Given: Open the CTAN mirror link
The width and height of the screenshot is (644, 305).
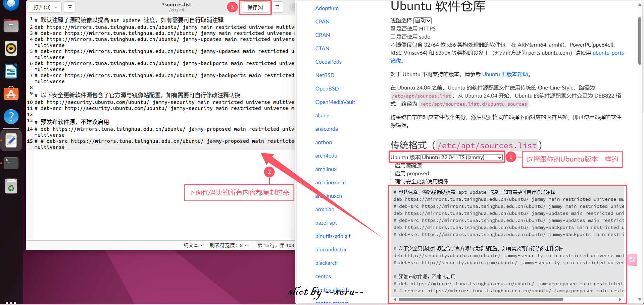Looking at the screenshot, I should tap(322, 48).
